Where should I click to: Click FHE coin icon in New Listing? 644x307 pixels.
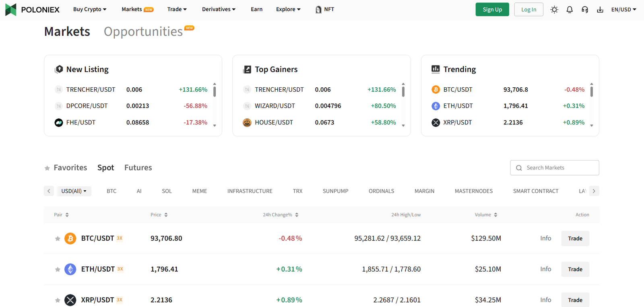point(59,122)
